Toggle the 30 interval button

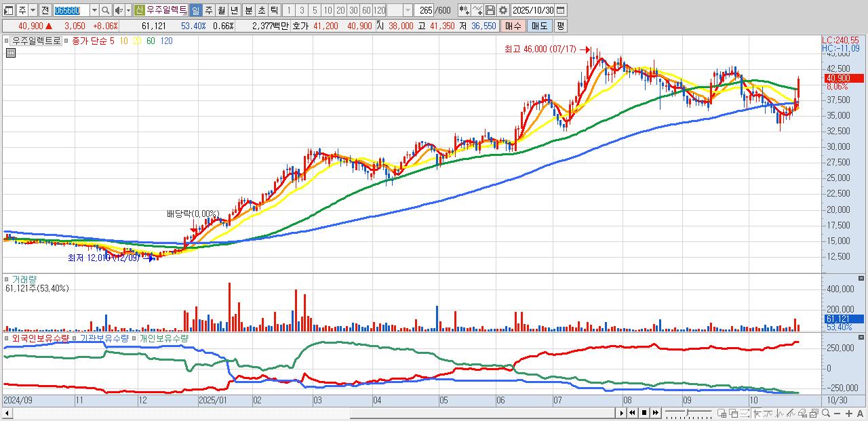point(353,10)
